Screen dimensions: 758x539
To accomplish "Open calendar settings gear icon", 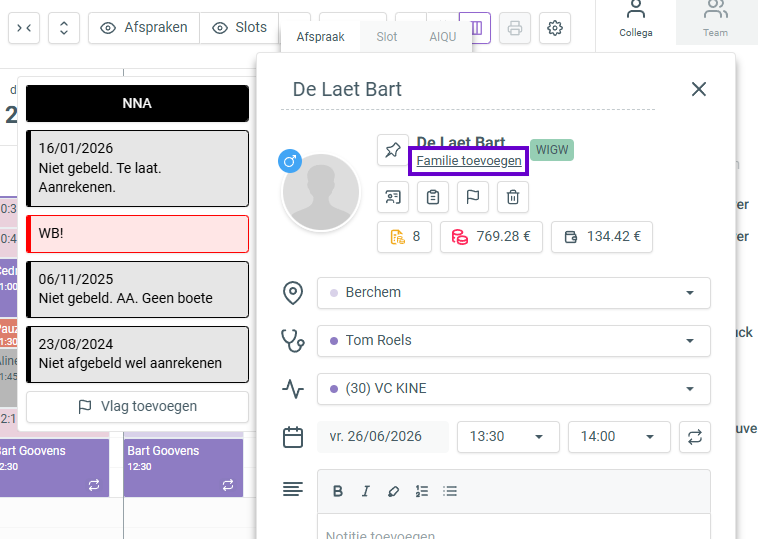I will click(x=555, y=28).
